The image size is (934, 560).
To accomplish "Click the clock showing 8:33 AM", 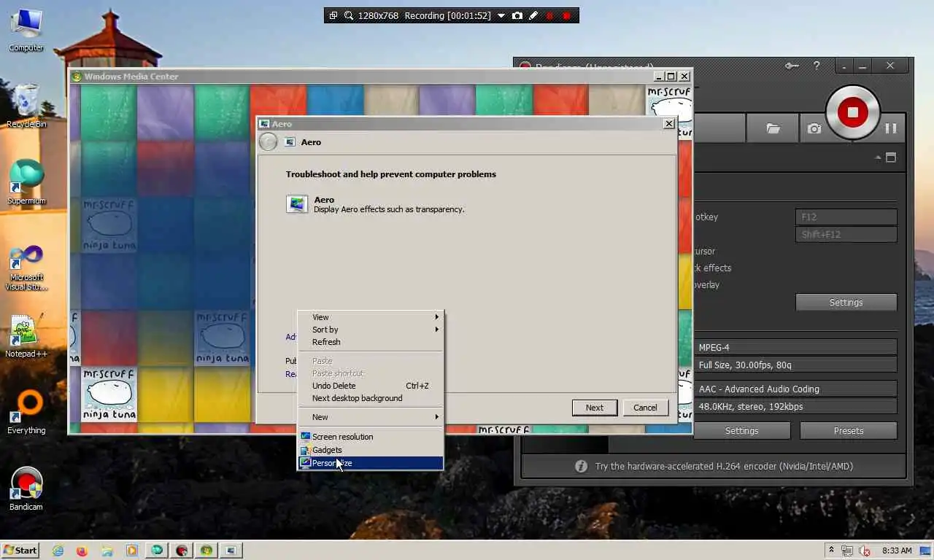I will pos(897,551).
